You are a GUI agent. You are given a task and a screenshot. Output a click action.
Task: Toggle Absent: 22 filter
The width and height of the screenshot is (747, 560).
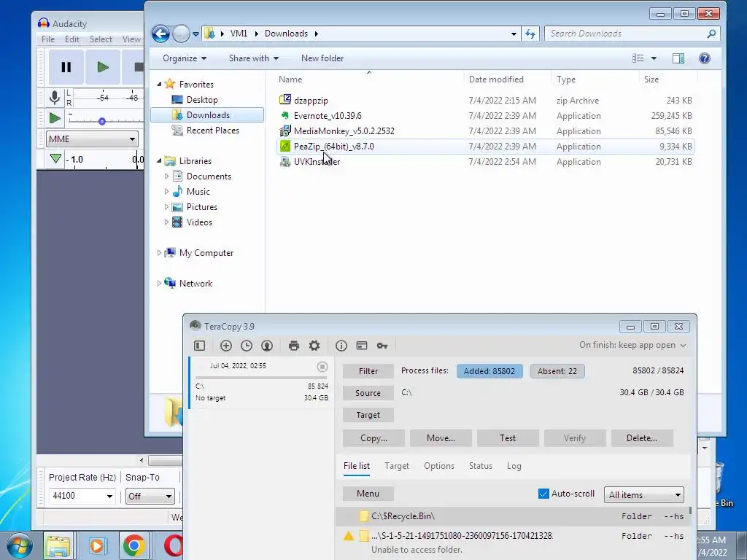(557, 371)
